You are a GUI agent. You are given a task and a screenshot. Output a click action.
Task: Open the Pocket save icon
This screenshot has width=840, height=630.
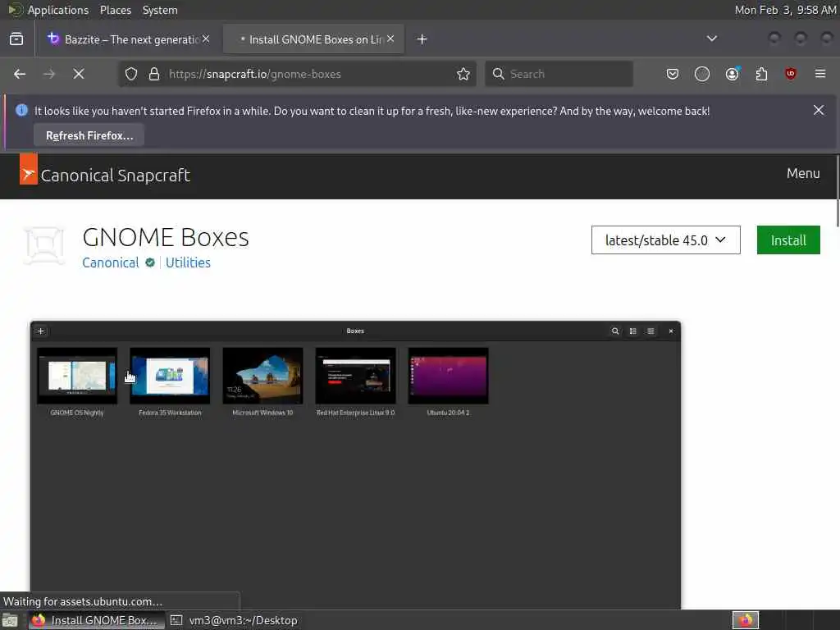click(673, 74)
